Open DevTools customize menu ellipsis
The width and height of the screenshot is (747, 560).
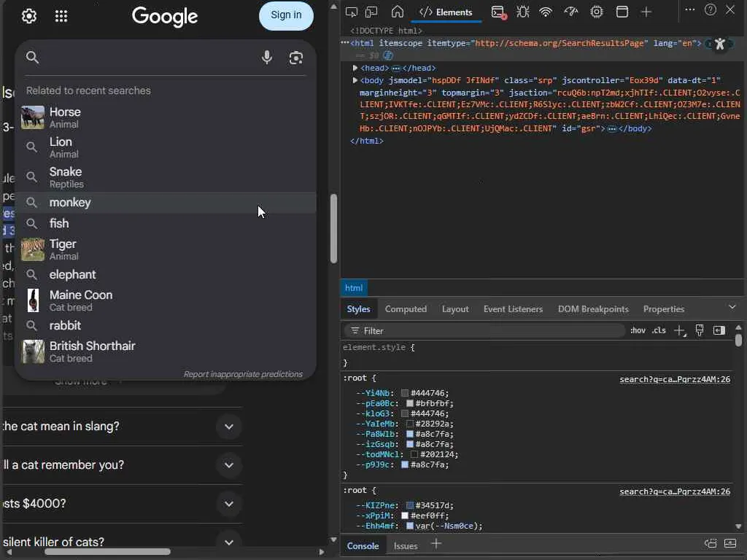[x=690, y=9]
